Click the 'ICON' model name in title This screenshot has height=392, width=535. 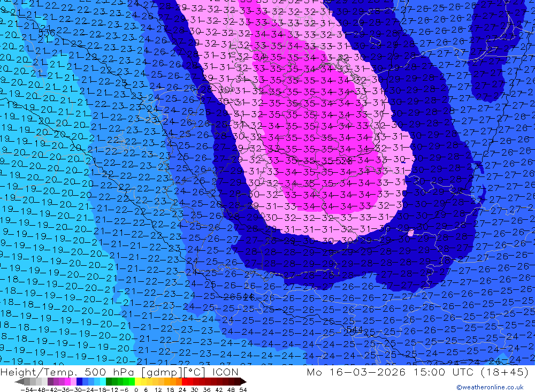coord(225,372)
